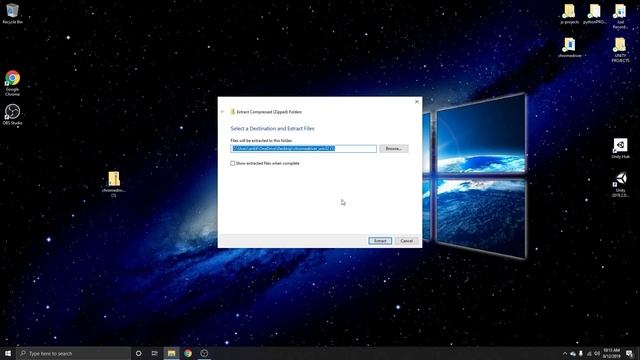Click the OneDrive cloud icon in the tray

[x=573, y=354]
